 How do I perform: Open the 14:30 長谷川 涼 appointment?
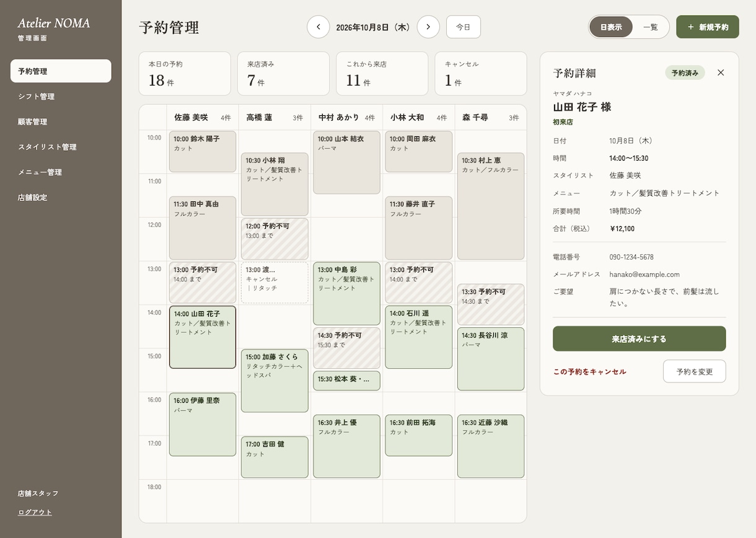(491, 359)
